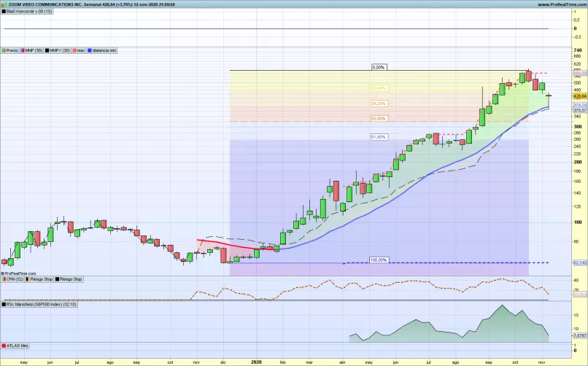Select the Riesgo Stop label with orange swatch
This screenshot has height=366, width=588.
point(39,279)
